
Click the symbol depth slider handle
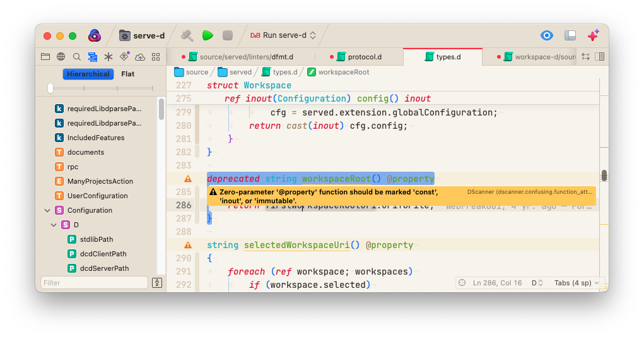(x=50, y=88)
